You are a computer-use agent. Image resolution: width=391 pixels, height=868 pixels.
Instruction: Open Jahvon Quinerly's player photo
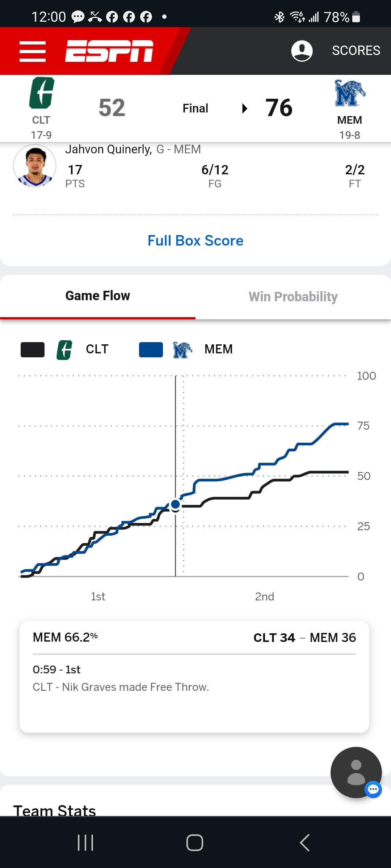point(35,166)
